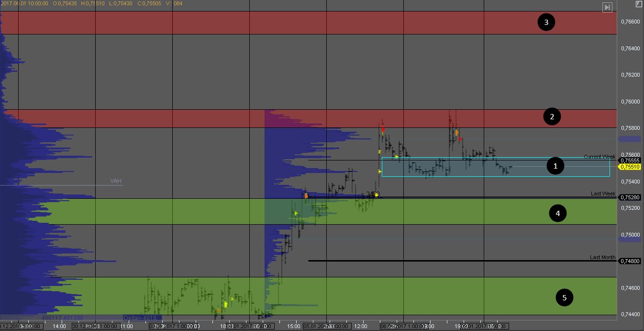This screenshot has height=331, width=644.
Task: Click the 14:00 label on time axis
Action: coord(59,326)
